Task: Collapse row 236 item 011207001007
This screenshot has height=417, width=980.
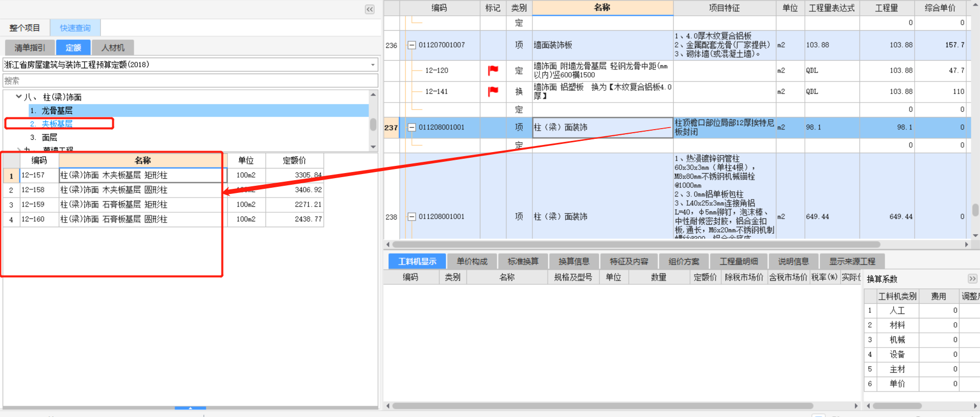Action: point(411,45)
